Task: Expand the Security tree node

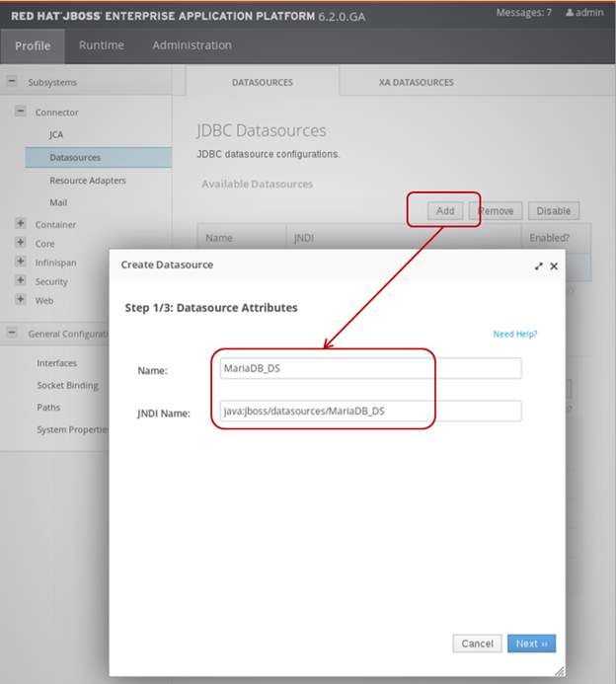Action: coord(21,281)
